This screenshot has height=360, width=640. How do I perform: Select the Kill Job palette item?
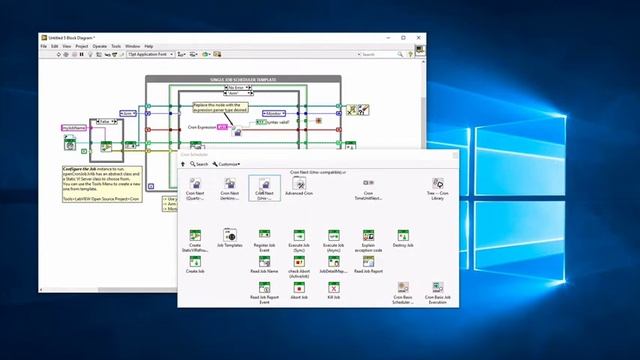[x=333, y=291]
